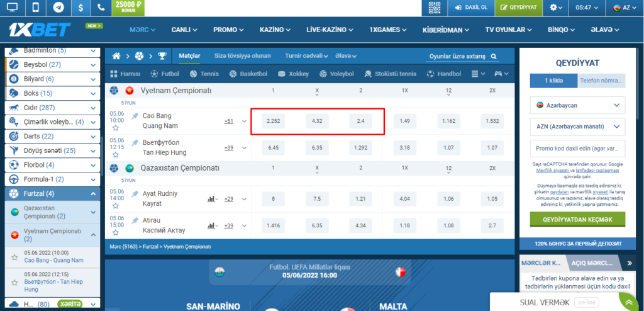Open the settings gear dropdown
The width and height of the screenshot is (644, 311).
556,8
